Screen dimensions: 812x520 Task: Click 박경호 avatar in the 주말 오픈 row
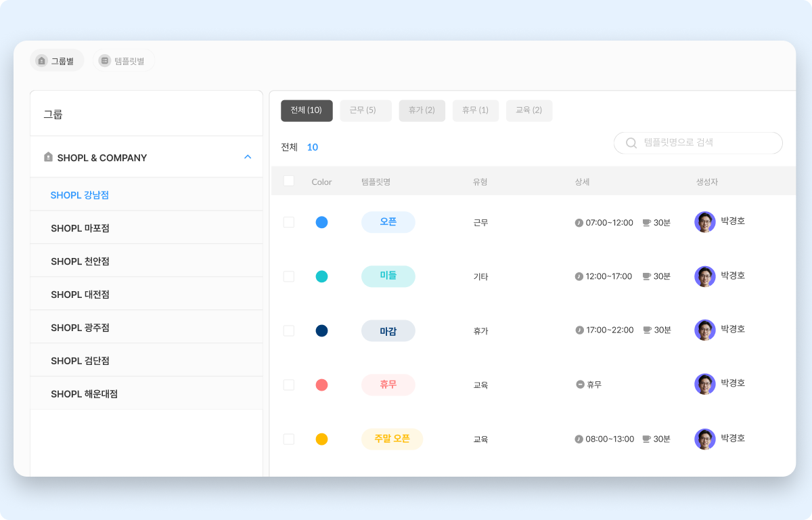coord(705,439)
